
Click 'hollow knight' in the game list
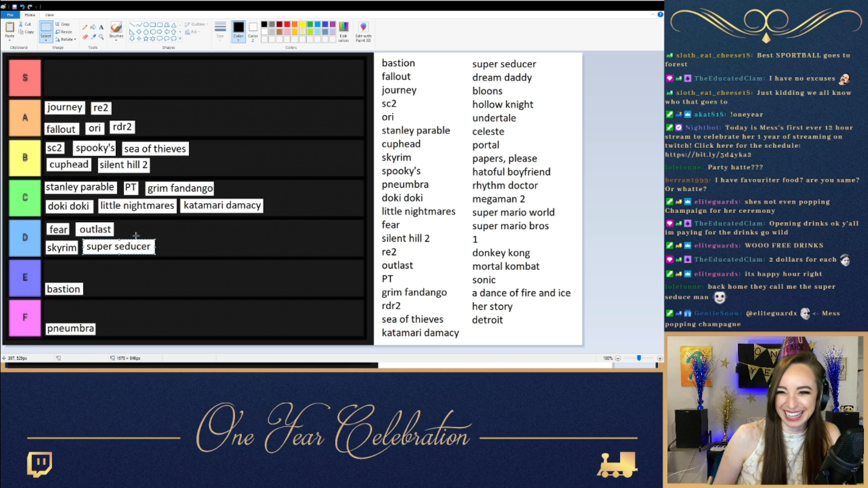[x=502, y=104]
